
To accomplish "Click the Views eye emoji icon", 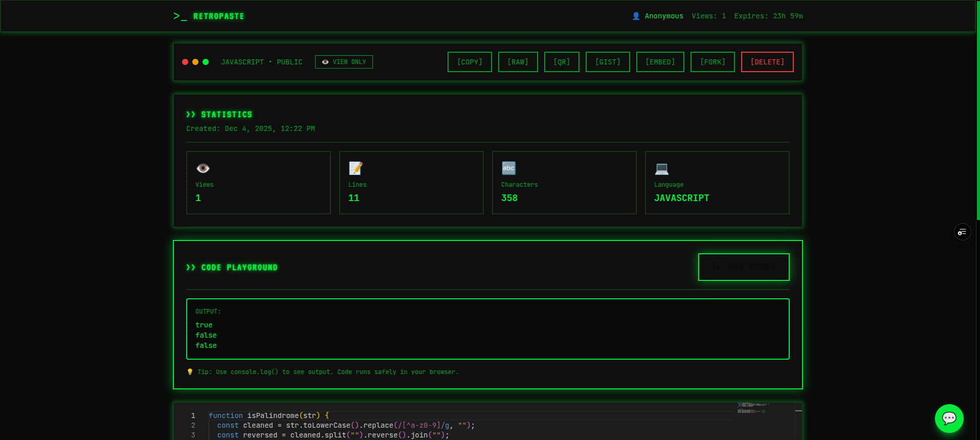I will pyautogui.click(x=203, y=168).
